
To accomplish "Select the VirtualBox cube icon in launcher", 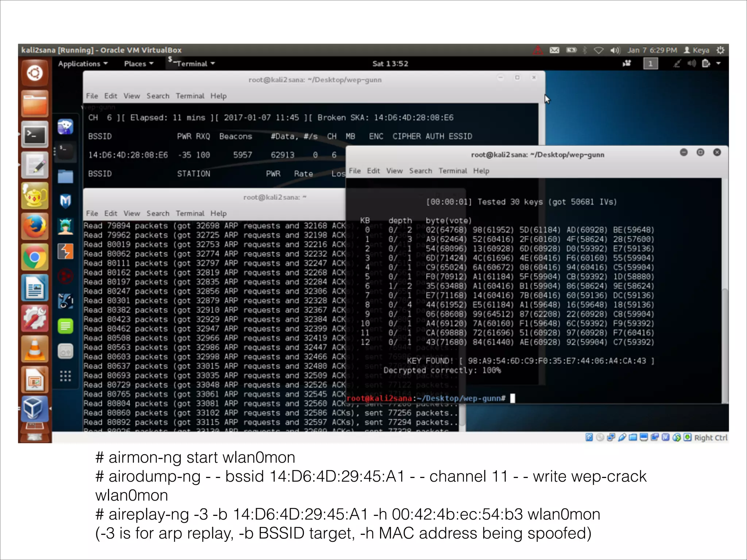I will tap(35, 408).
